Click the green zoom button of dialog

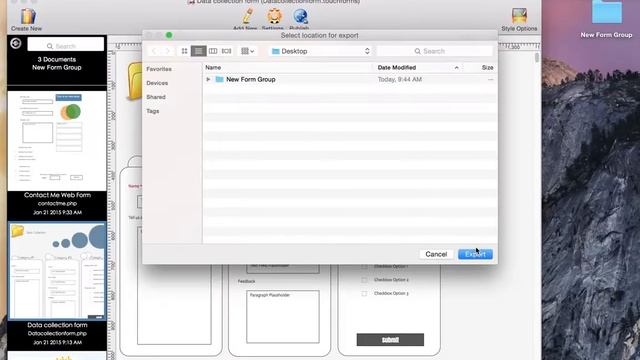point(169,35)
